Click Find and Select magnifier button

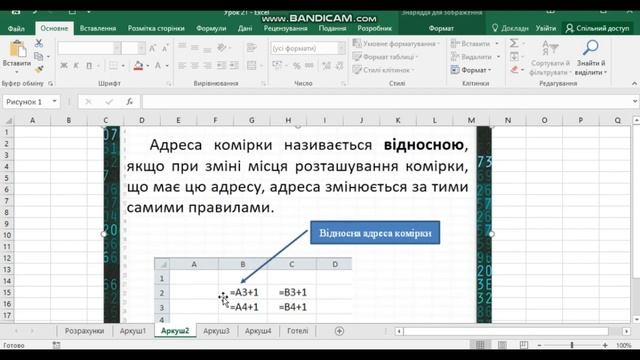click(x=591, y=58)
